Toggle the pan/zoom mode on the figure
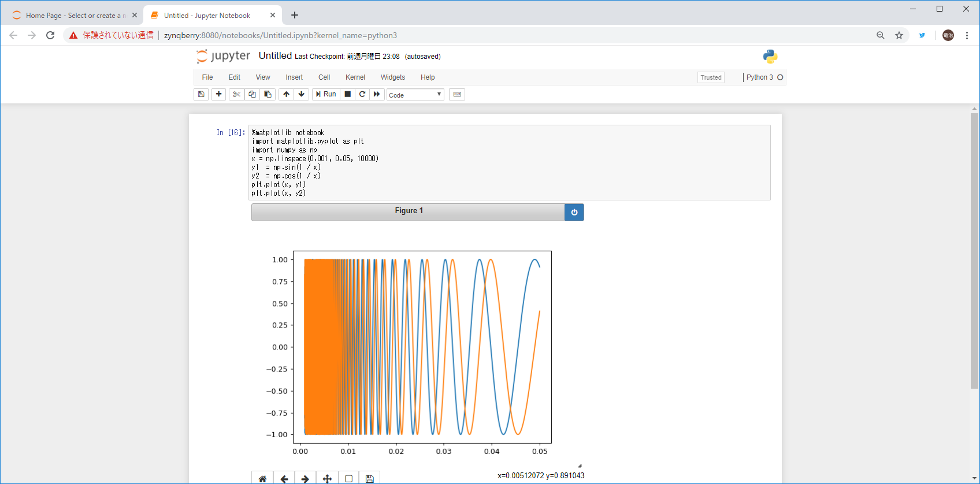 point(327,478)
